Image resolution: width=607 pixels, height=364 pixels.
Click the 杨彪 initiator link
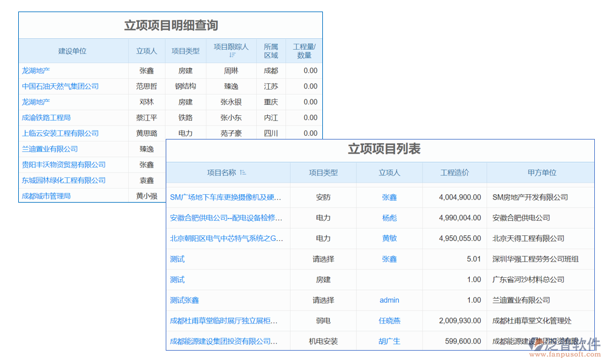point(389,218)
